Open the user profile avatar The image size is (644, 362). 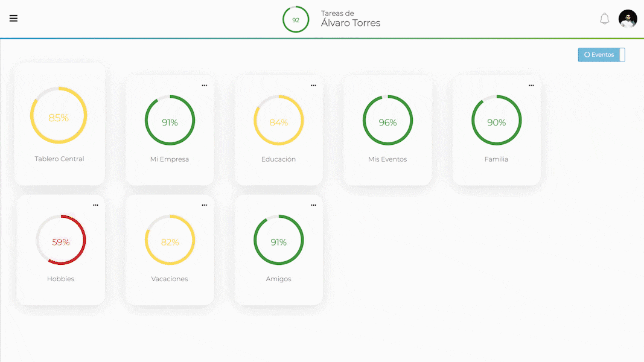tap(628, 19)
